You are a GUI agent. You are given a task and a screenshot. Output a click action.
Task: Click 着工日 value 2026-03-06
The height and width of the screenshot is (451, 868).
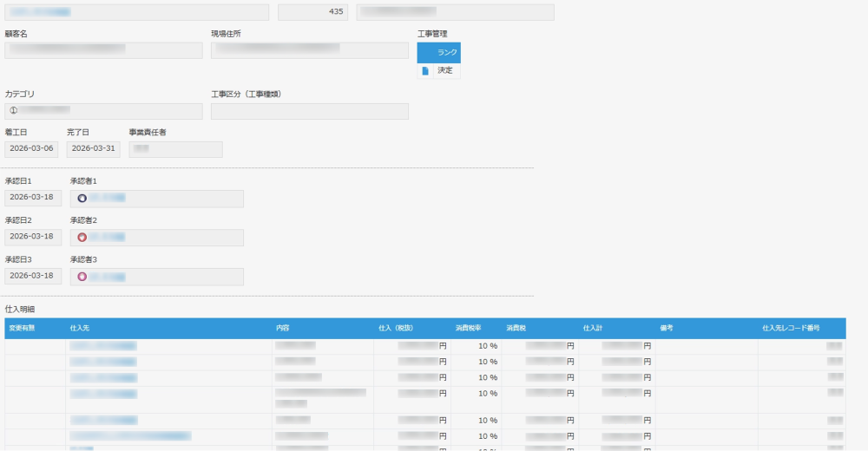click(x=31, y=149)
